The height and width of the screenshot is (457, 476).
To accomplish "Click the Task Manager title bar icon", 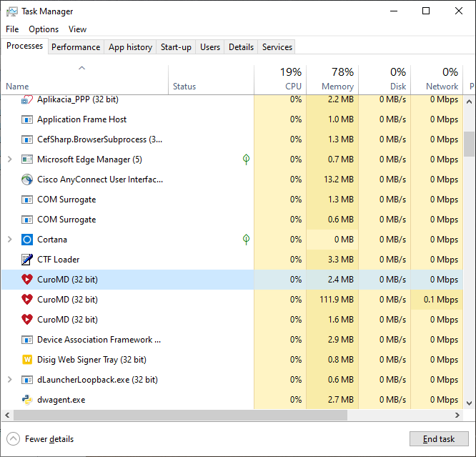I will pyautogui.click(x=12, y=11).
